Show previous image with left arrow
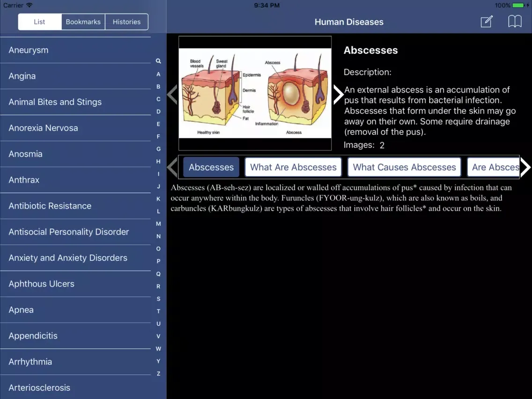Viewport: 532px width, 399px height. coord(172,94)
